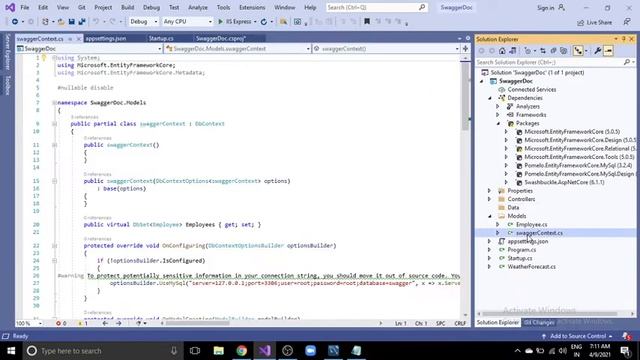Viewport: 640px width, 360px height.
Task: Switch to Startup.cs editor tab
Action: (161, 38)
